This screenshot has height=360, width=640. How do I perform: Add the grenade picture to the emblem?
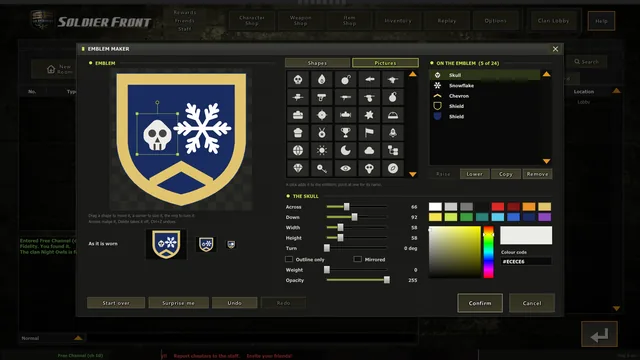[393, 97]
